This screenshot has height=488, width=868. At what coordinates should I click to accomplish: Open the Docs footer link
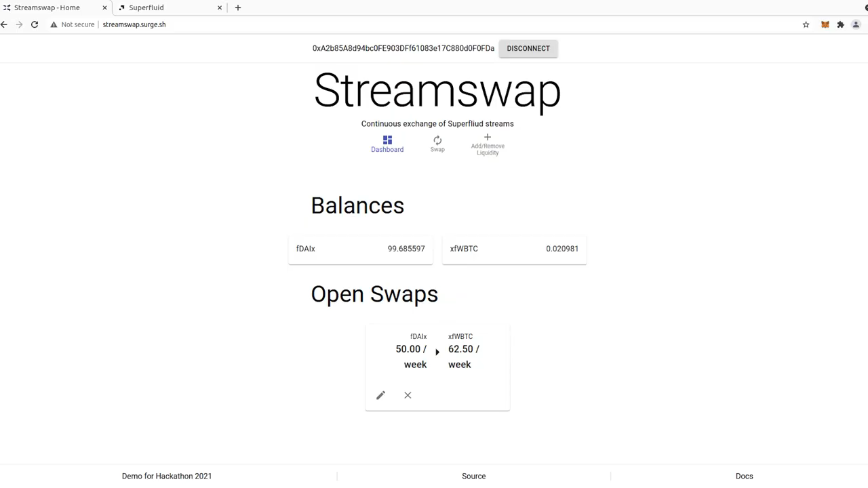pyautogui.click(x=745, y=476)
